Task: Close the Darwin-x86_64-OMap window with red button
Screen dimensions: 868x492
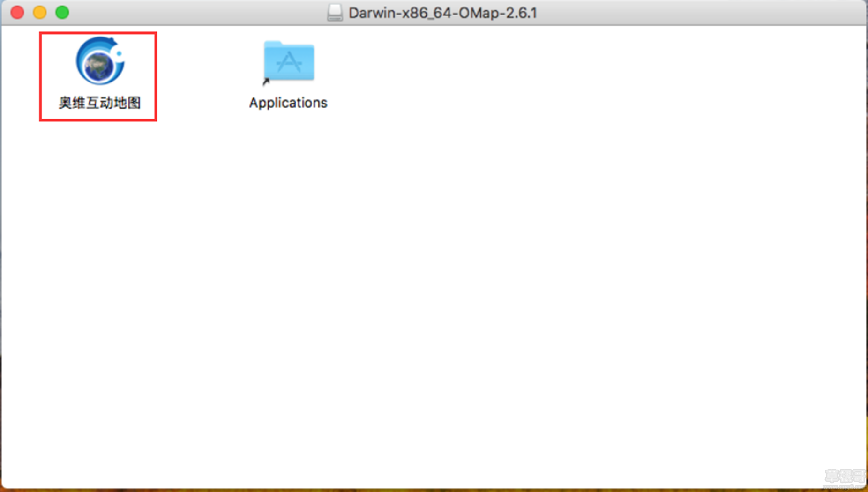Action: pos(17,13)
